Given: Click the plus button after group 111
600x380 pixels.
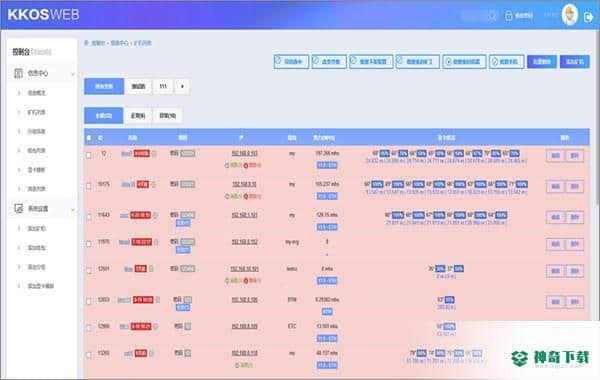Looking at the screenshot, I should coord(182,86).
